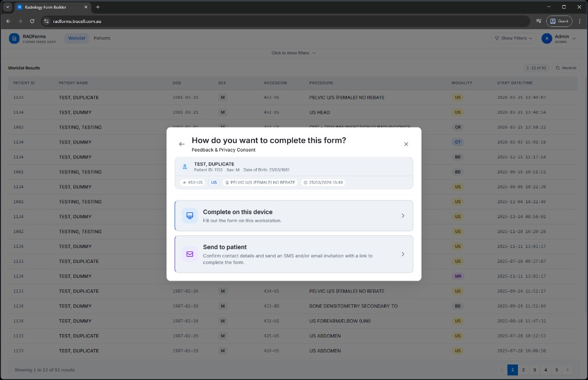Click the Admin avatar icon
588x380 pixels.
(547, 38)
